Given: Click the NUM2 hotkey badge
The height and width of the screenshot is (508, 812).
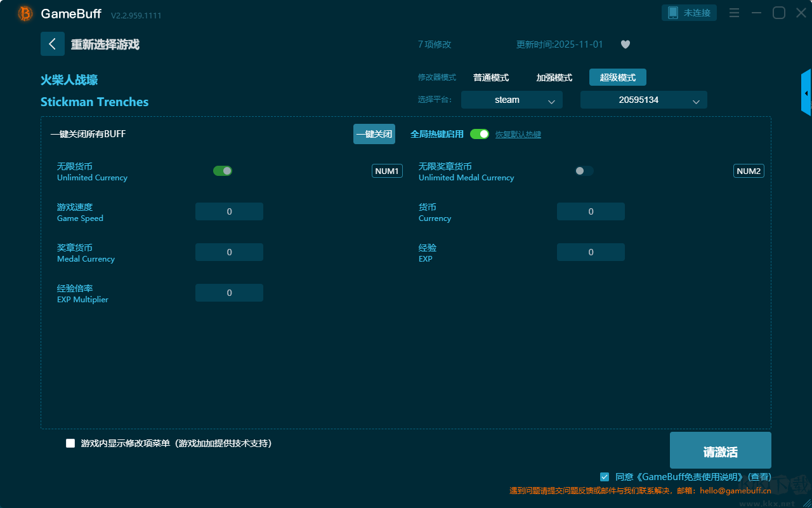Looking at the screenshot, I should pyautogui.click(x=749, y=171).
